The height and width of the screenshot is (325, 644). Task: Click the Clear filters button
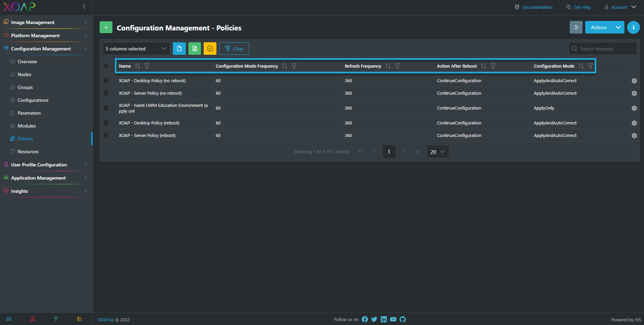pos(234,48)
